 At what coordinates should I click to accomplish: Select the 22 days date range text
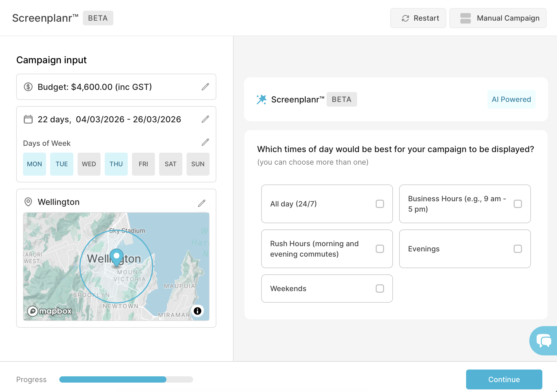(109, 119)
